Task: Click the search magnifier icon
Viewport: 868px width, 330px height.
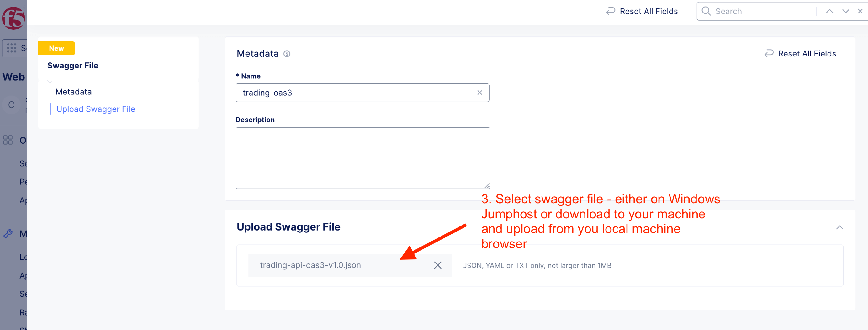Action: point(706,11)
